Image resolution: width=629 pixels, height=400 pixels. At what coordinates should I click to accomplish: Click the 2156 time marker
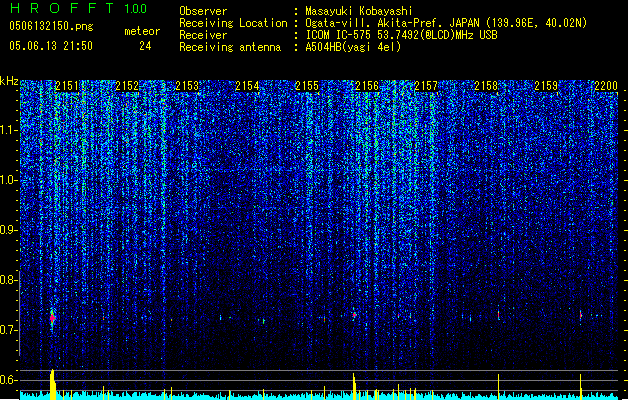367,86
